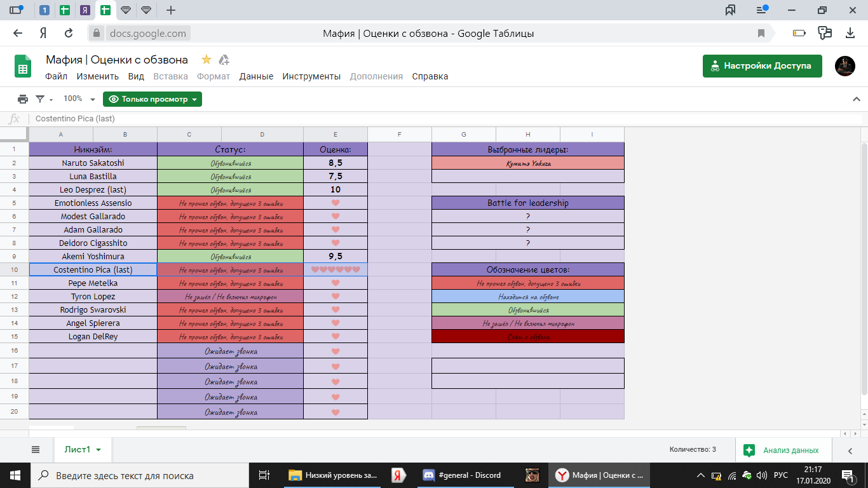
Task: Open the Низкий уровень folder taskbar button
Action: 333,475
